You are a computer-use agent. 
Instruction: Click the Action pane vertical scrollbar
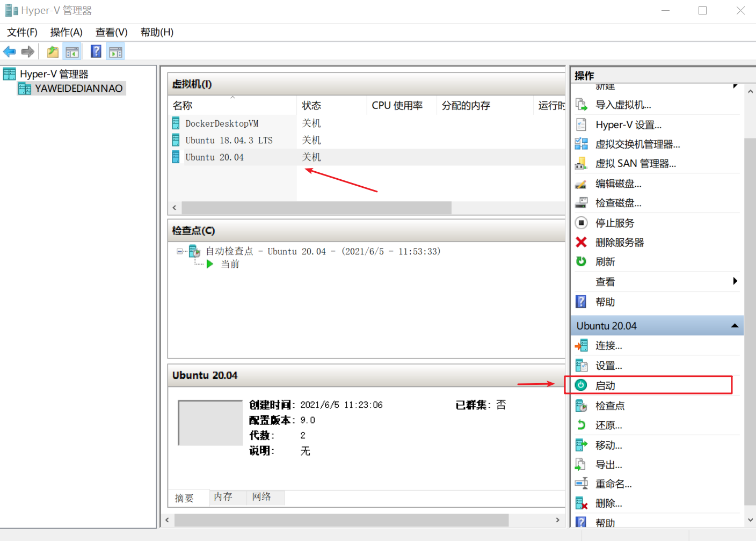pyautogui.click(x=750, y=321)
